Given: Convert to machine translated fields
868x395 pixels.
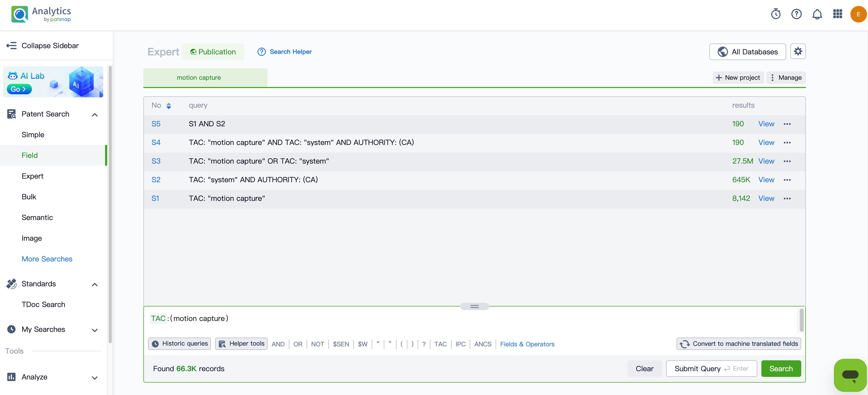Looking at the screenshot, I should click(x=739, y=344).
